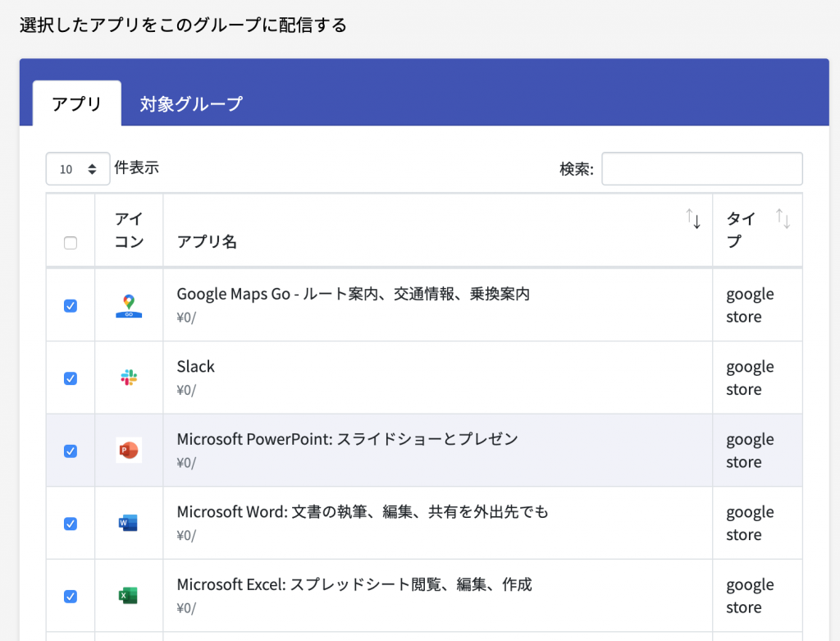Toggle the select-all header checkbox
Screen dimensions: 840x641
click(x=71, y=243)
